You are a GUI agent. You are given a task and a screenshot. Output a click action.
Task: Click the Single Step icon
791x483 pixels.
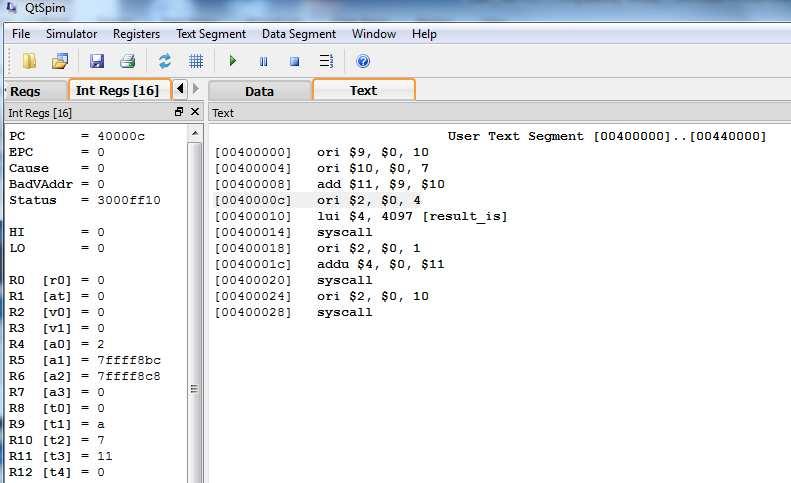point(326,61)
